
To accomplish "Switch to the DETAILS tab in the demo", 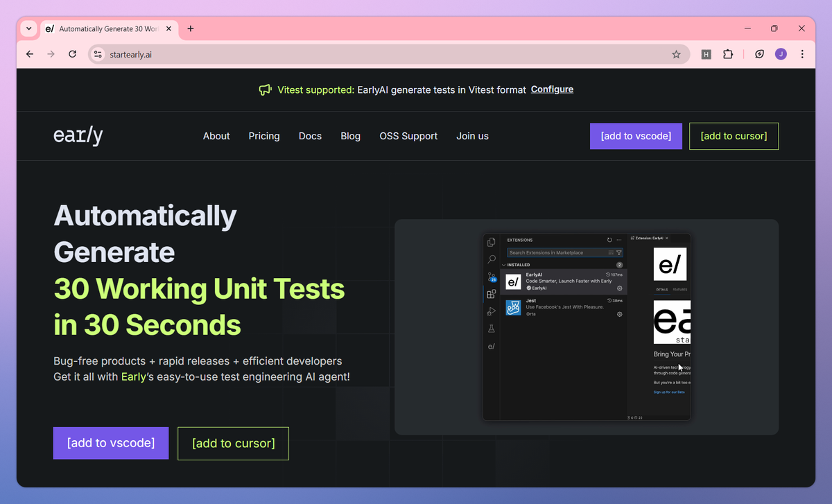I will click(662, 290).
